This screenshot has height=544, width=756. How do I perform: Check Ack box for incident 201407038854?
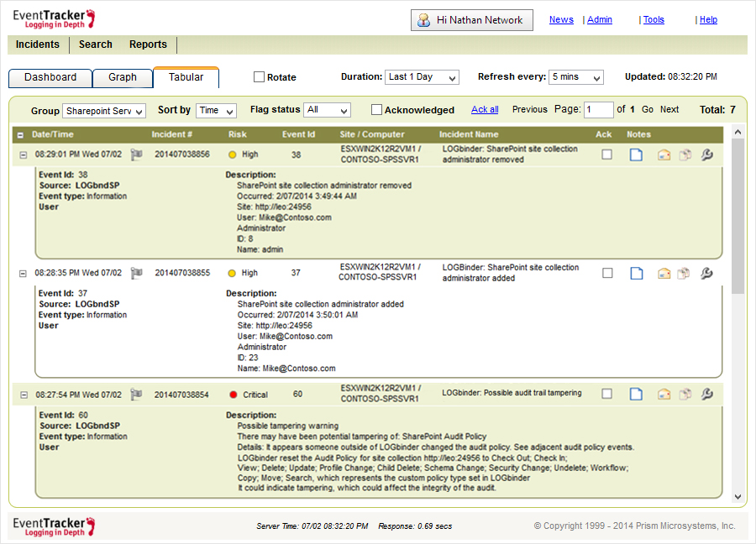pyautogui.click(x=607, y=394)
